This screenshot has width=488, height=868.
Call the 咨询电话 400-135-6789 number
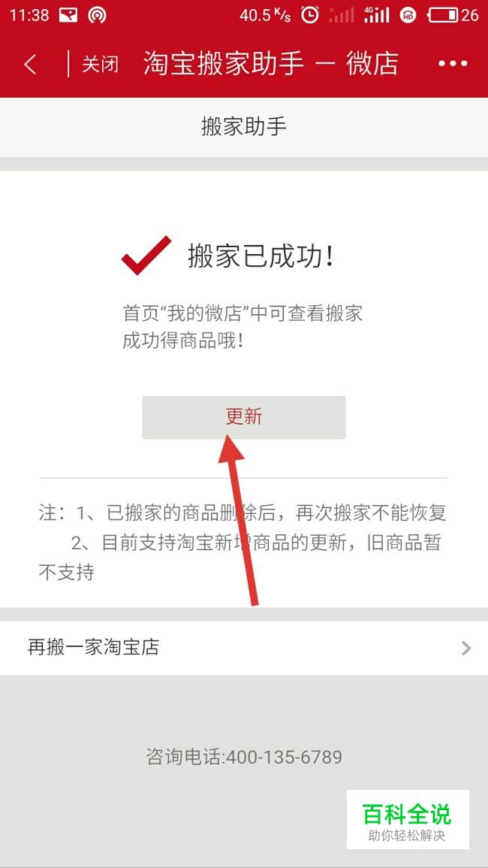(x=244, y=756)
